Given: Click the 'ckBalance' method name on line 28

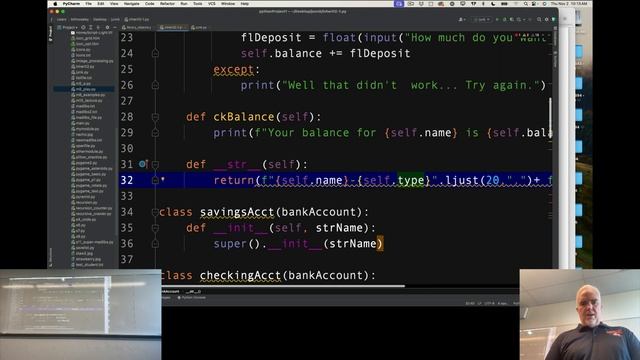Looking at the screenshot, I should pyautogui.click(x=244, y=117).
